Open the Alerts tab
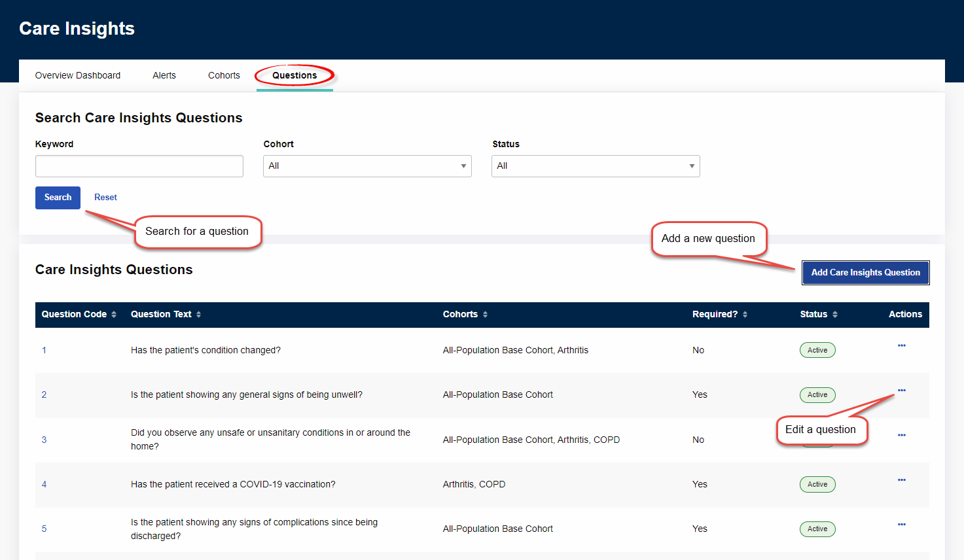The image size is (964, 560). tap(164, 76)
